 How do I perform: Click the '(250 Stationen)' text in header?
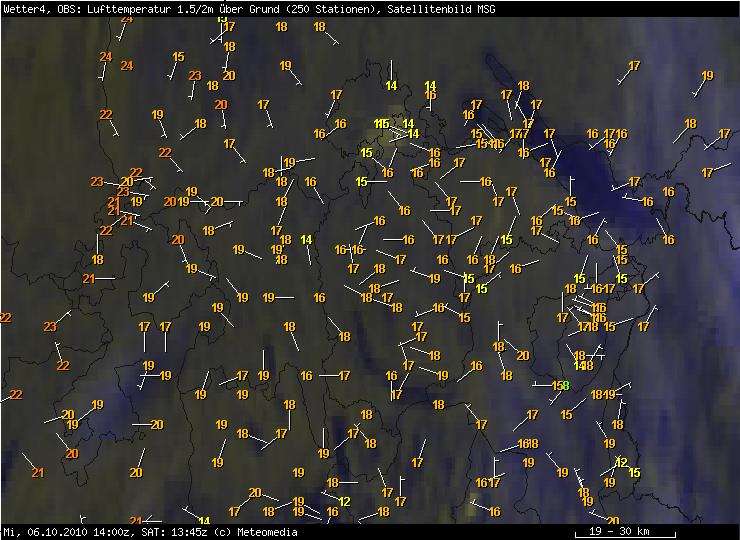333,9
